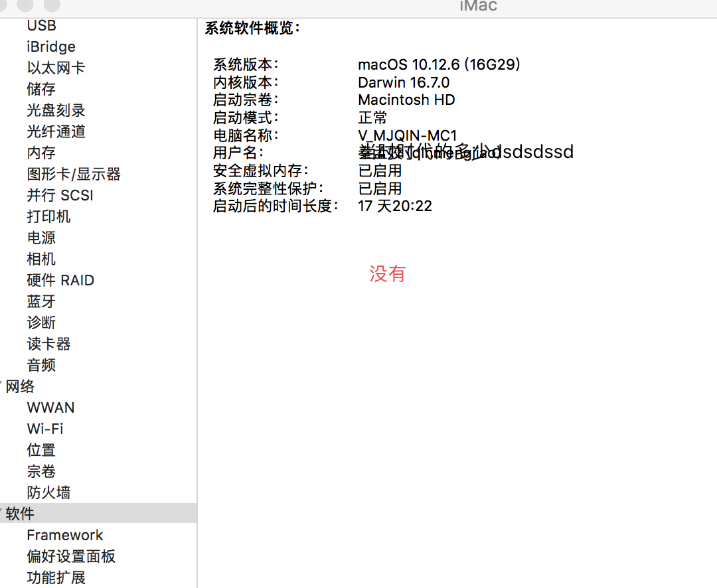Select USB in the hardware list
717x588 pixels.
click(41, 26)
